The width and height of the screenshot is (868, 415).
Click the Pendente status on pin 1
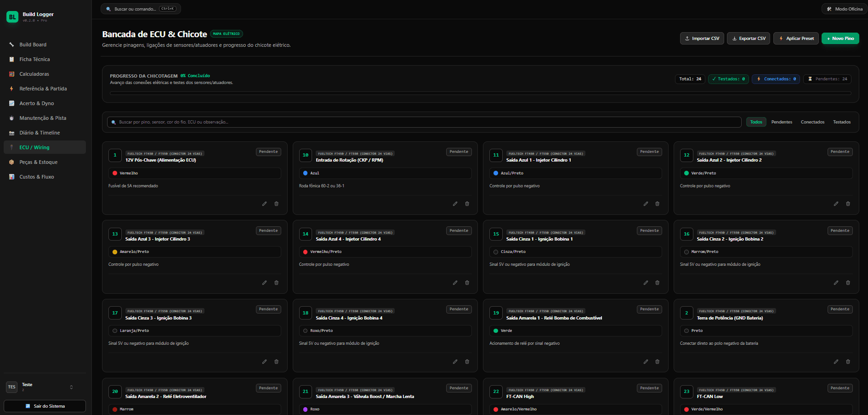click(268, 152)
